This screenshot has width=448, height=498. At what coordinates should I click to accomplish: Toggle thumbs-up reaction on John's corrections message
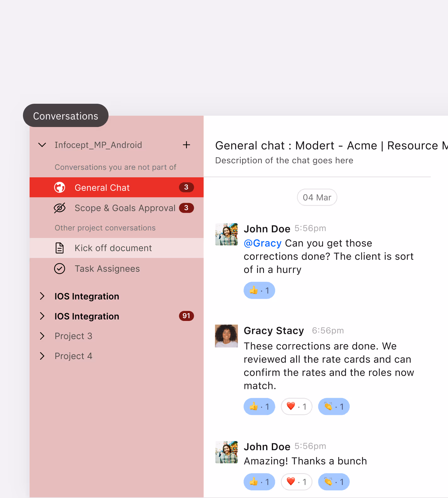click(x=259, y=290)
